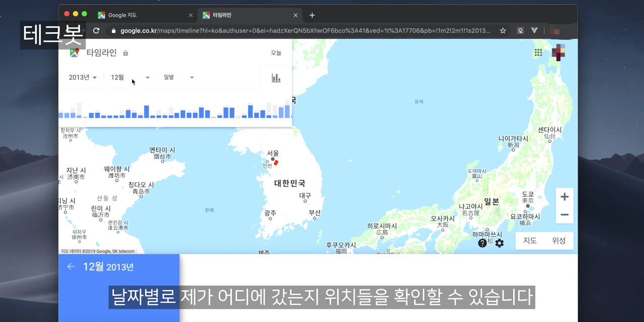This screenshot has height=322, width=644.
Task: Select the 타임라인 browser tab
Action: tap(250, 16)
